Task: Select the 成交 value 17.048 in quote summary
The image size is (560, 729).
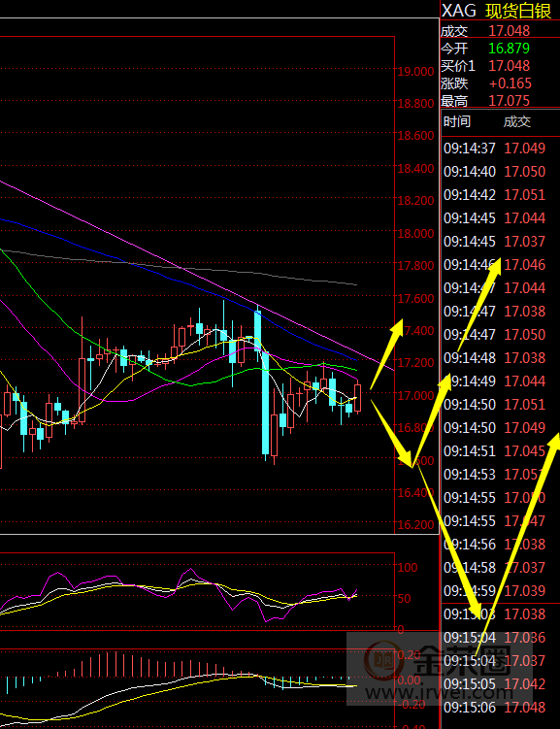Action: [509, 31]
